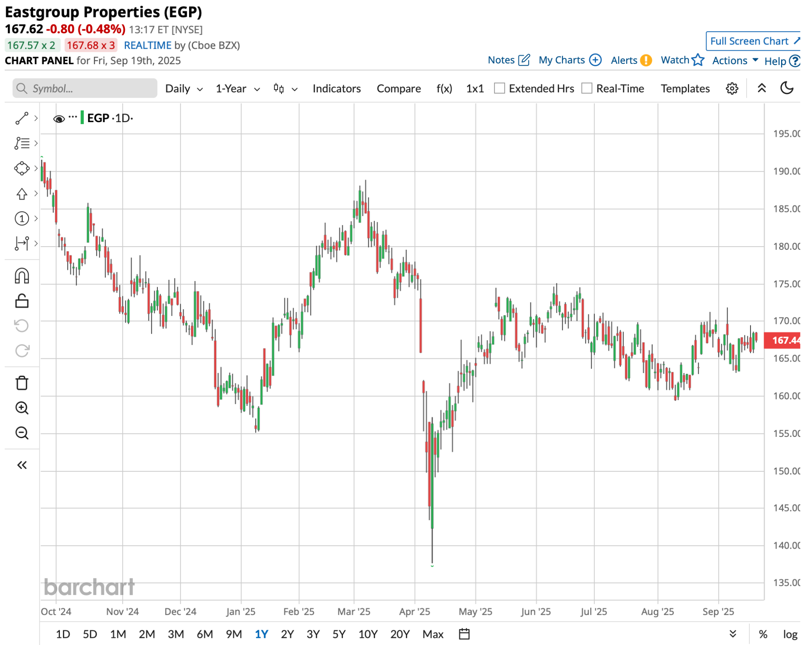This screenshot has height=645, width=812.
Task: Open the 1-Year period dropdown
Action: pos(238,88)
